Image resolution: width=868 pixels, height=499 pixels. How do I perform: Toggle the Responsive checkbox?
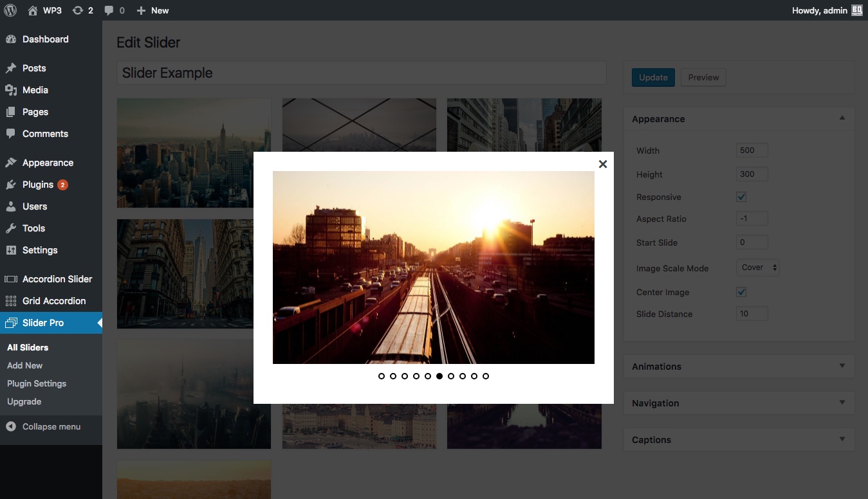tap(741, 197)
